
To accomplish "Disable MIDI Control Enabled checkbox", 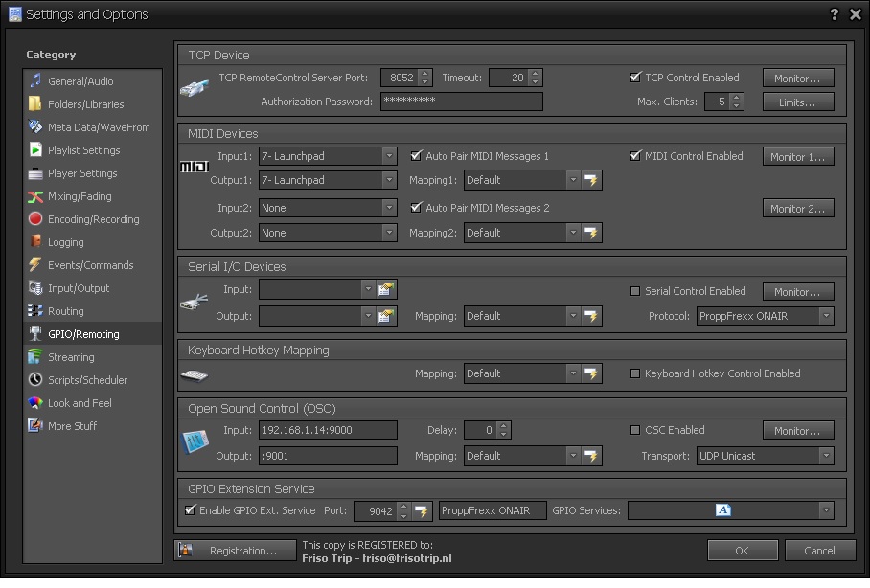I will (635, 156).
